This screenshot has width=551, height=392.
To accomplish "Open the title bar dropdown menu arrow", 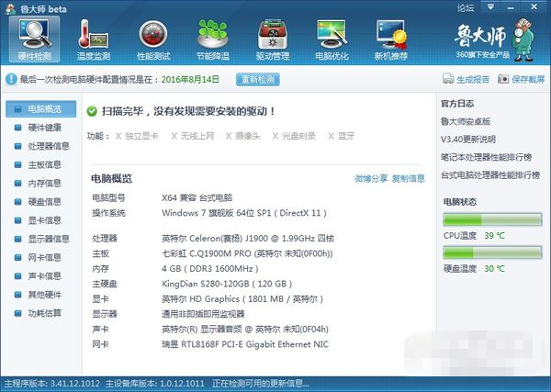I will pos(490,7).
